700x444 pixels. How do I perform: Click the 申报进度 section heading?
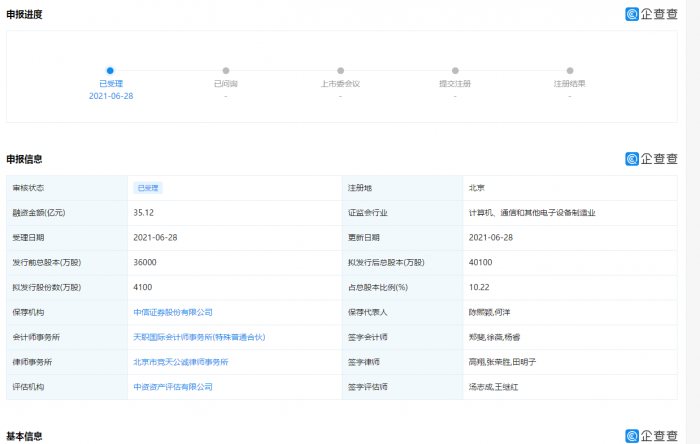[25, 14]
